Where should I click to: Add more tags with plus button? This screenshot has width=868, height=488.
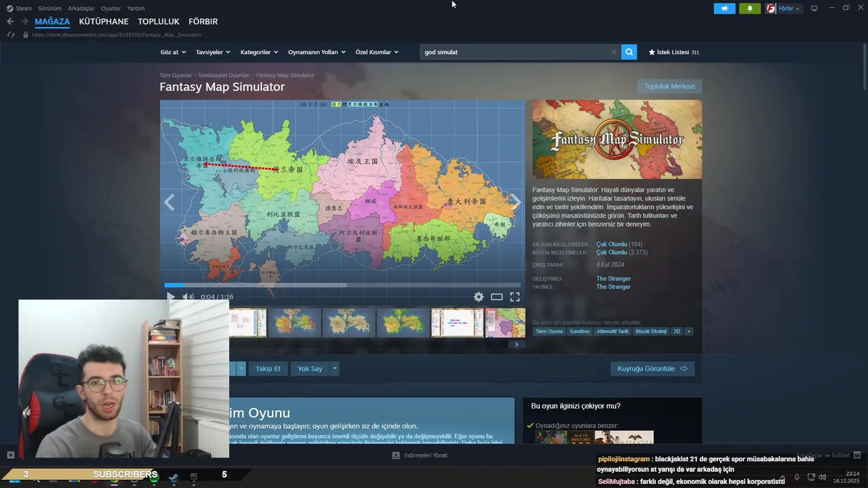(x=689, y=331)
